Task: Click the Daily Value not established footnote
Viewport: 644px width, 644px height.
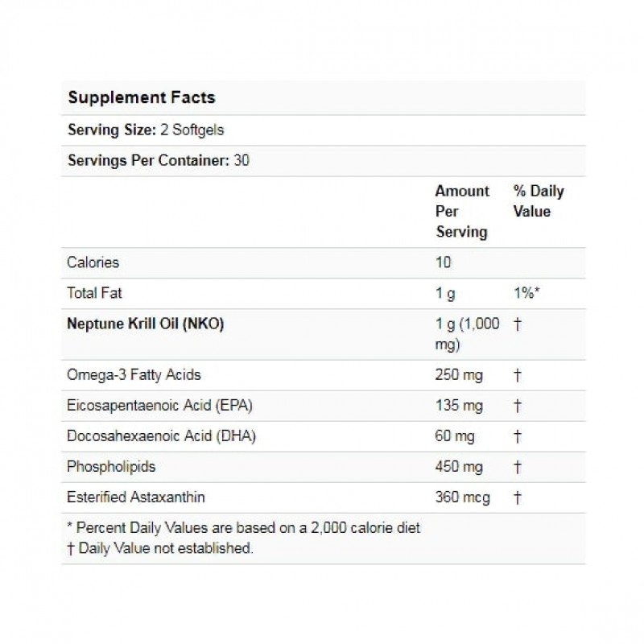Action: click(161, 548)
